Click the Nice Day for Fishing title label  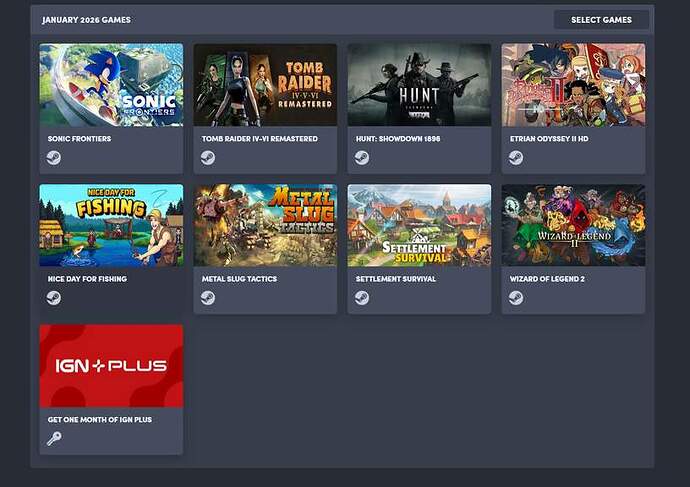[x=87, y=279]
